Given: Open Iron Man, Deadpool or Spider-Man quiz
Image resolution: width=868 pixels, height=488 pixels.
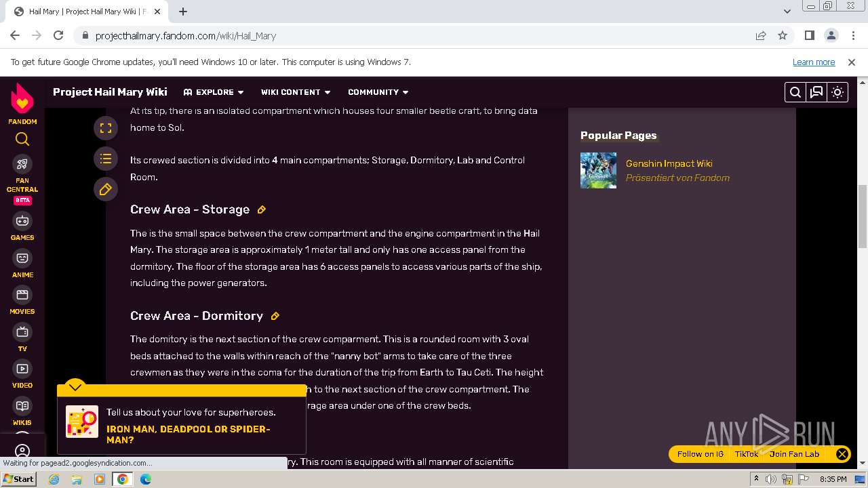Looking at the screenshot, I should pyautogui.click(x=188, y=434).
